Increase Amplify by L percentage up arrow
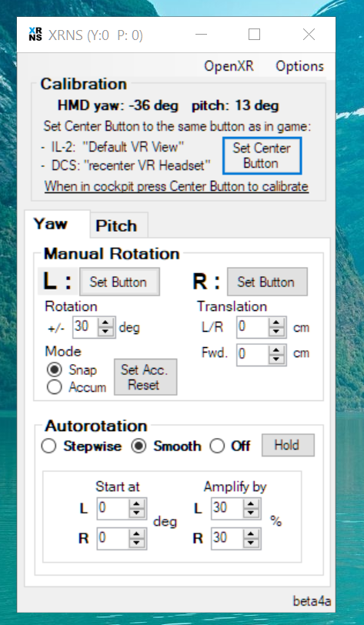364x625 pixels. pos(251,504)
